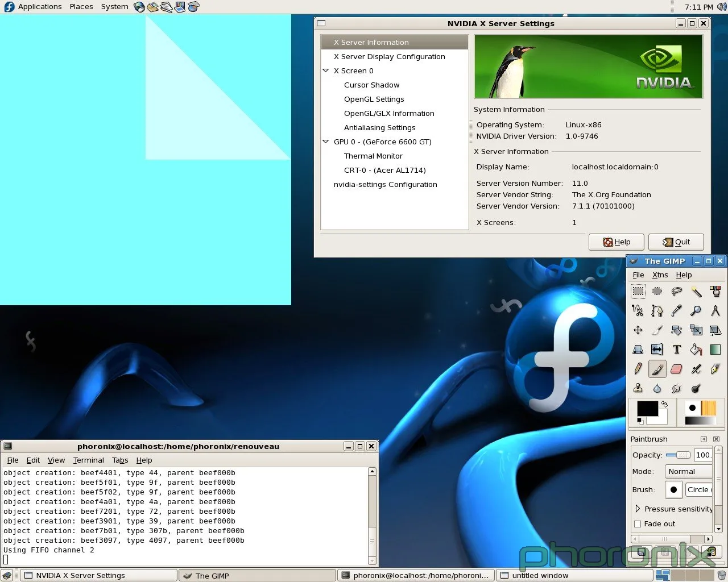728x582 pixels.
Task: Select the Perspective tool in GIMP
Action: [638, 350]
